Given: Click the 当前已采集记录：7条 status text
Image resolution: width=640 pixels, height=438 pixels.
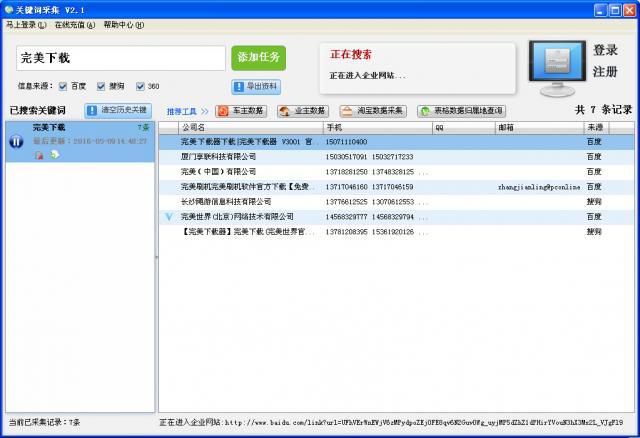Looking at the screenshot, I should [x=44, y=422].
